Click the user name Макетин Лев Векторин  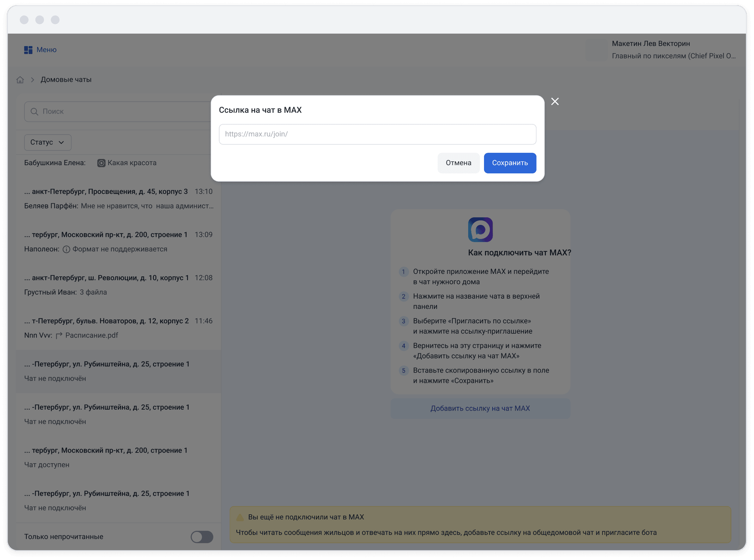pos(651,44)
